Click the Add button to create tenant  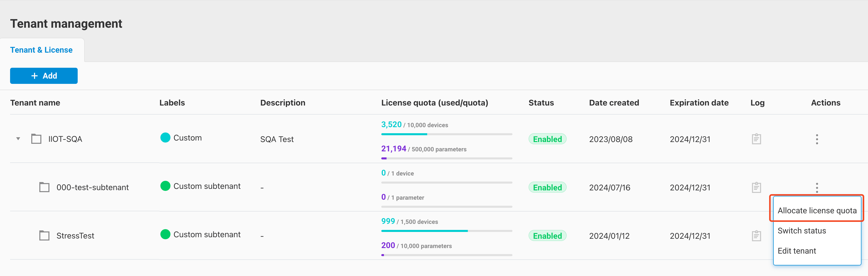[x=43, y=75]
